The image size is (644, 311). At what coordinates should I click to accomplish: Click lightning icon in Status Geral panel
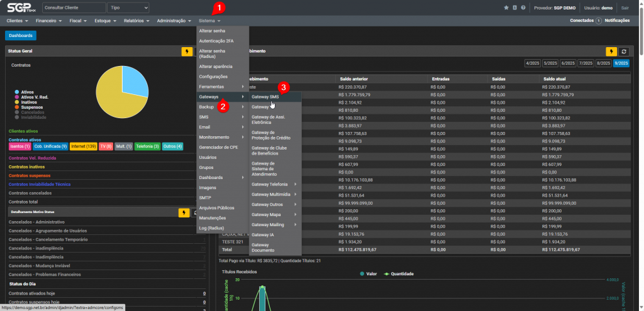coord(187,52)
